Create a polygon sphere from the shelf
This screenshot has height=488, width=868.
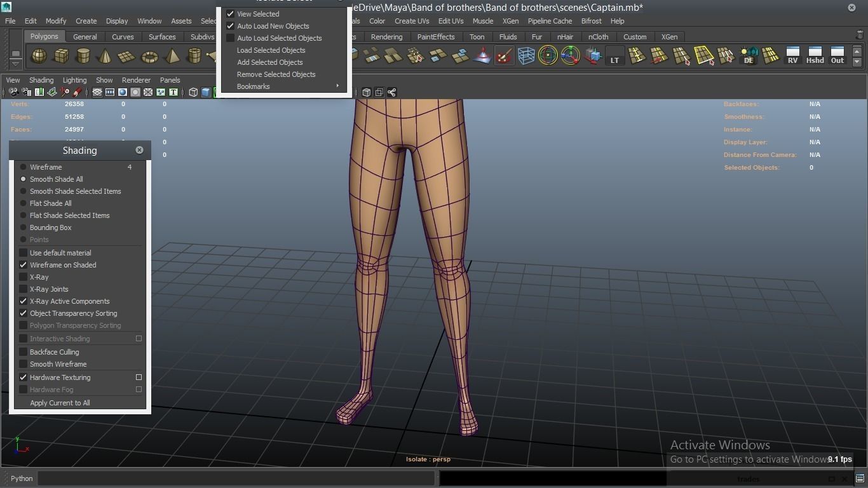click(39, 57)
